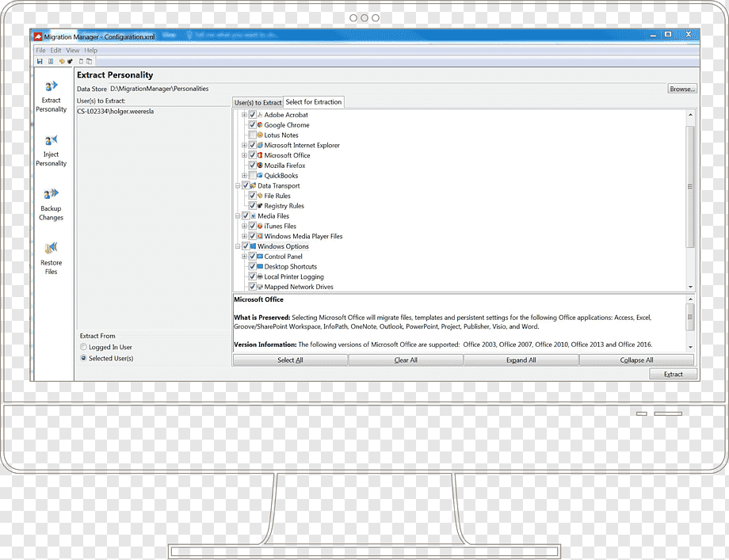
Task: Open the Backup Changes sidebar icon
Action: pos(52,194)
